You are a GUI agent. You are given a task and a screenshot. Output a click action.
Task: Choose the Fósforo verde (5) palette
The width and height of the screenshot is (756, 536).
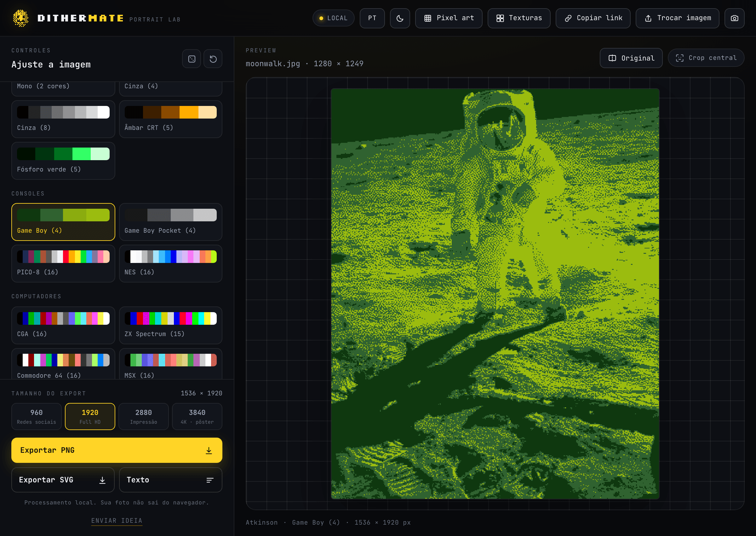pos(63,161)
